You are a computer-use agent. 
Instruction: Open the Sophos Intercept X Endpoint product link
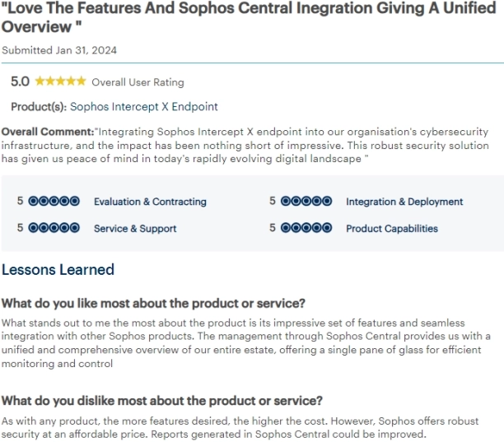tap(143, 107)
